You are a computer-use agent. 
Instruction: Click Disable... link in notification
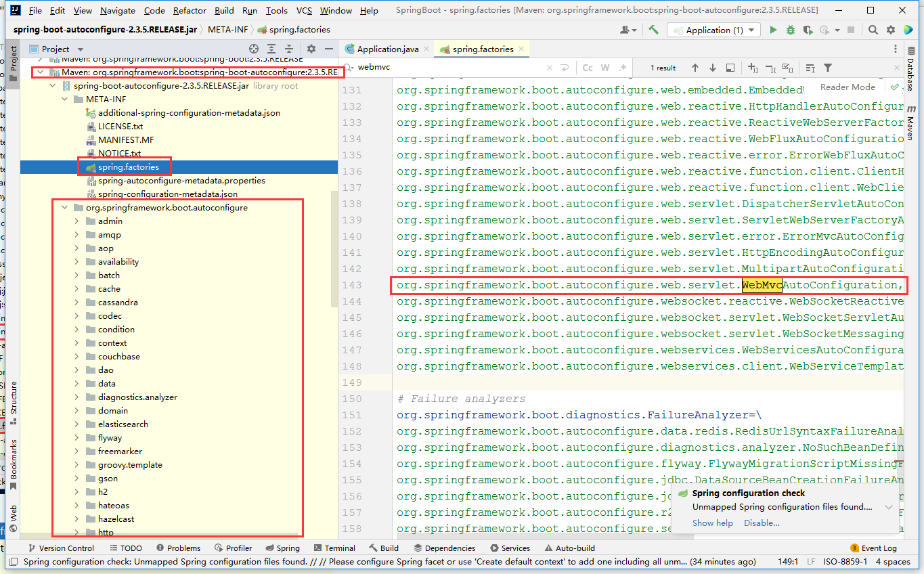point(762,523)
